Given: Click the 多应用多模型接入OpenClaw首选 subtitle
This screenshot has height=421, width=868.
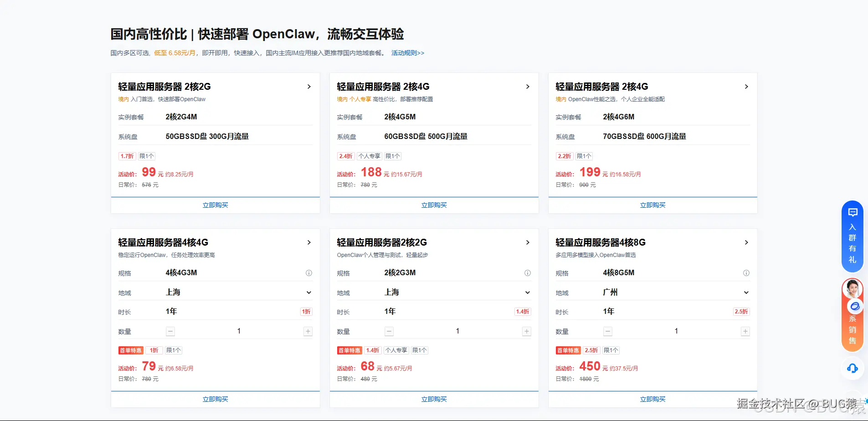Looking at the screenshot, I should (596, 255).
